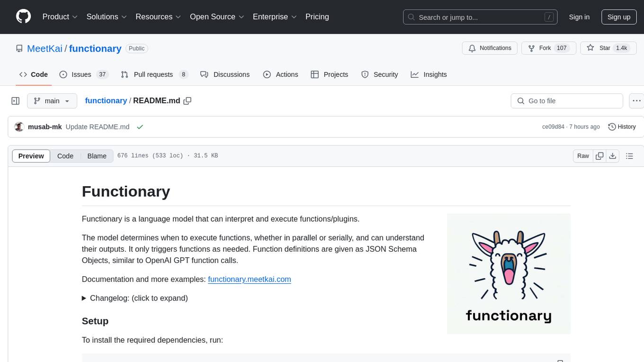
Task: Open the Pull requests tab
Action: tap(154, 74)
